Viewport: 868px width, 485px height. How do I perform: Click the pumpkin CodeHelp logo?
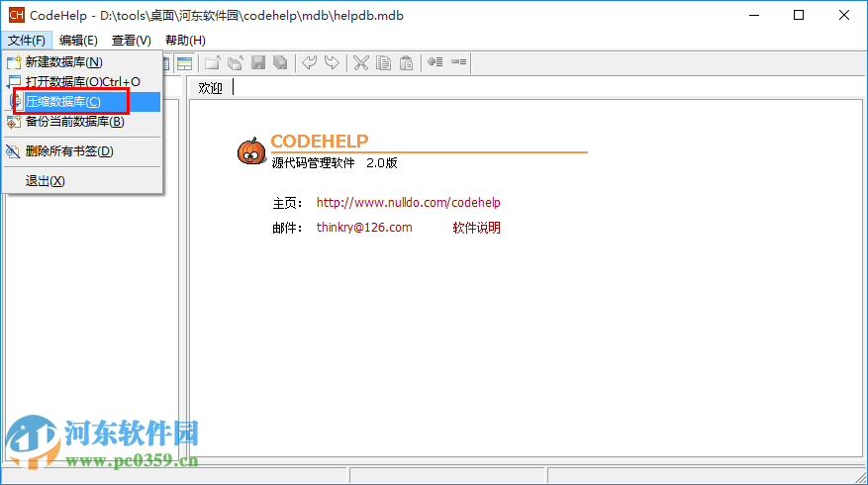tap(251, 151)
